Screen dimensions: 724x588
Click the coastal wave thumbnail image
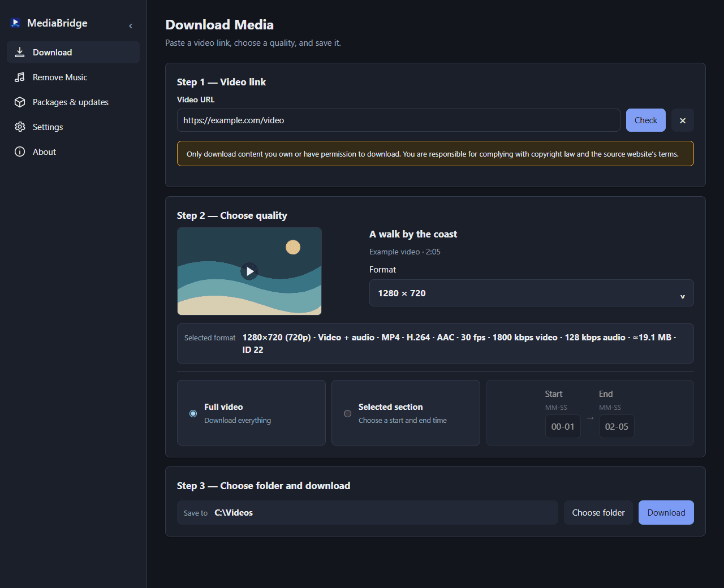[249, 271]
